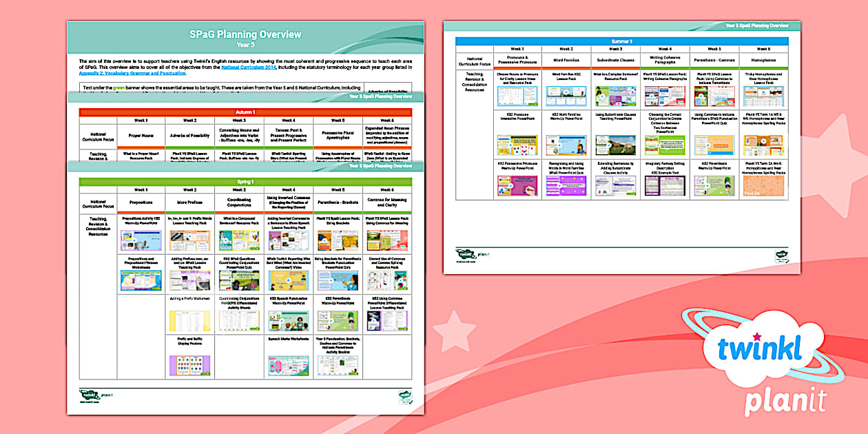The image size is (868, 434).
Task: Click the What is a Complex Sentence Resource Pack preview
Action: click(x=615, y=96)
